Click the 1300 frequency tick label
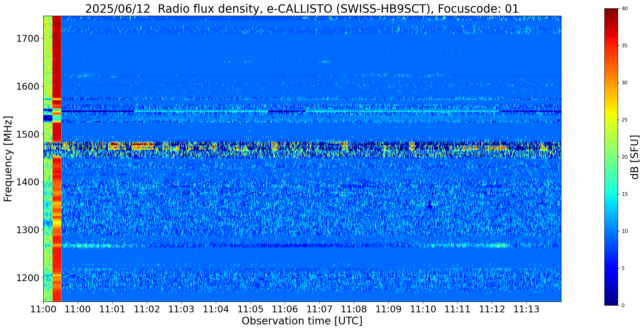The height and width of the screenshot is (330, 644). 28,230
